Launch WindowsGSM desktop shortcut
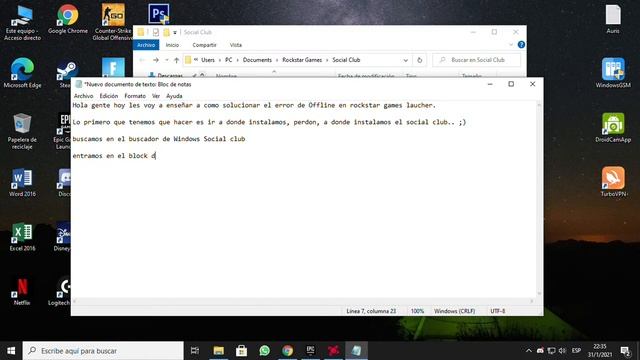Image resolution: width=640 pixels, height=360 pixels. click(x=613, y=73)
